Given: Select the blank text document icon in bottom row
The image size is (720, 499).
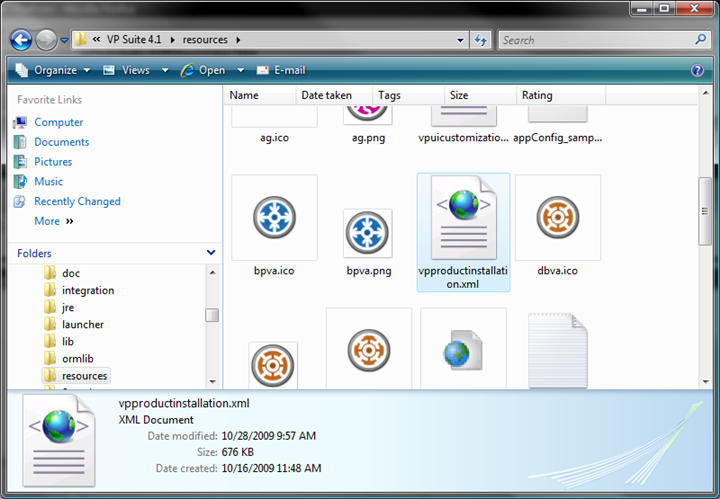Looking at the screenshot, I should (558, 351).
